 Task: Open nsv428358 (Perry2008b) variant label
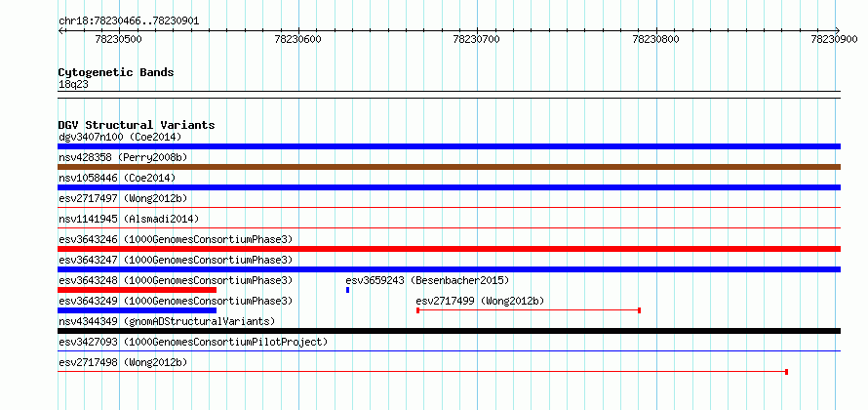click(x=123, y=157)
